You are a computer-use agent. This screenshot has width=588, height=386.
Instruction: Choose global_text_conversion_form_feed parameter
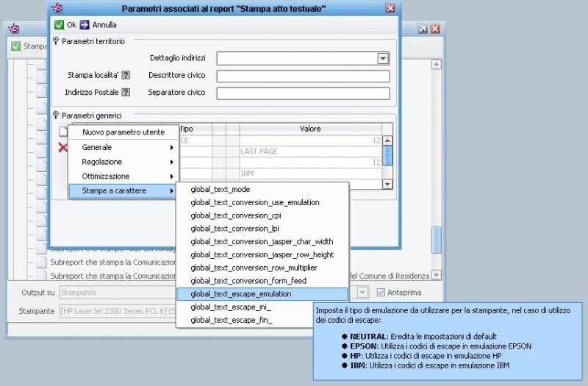coord(262,281)
